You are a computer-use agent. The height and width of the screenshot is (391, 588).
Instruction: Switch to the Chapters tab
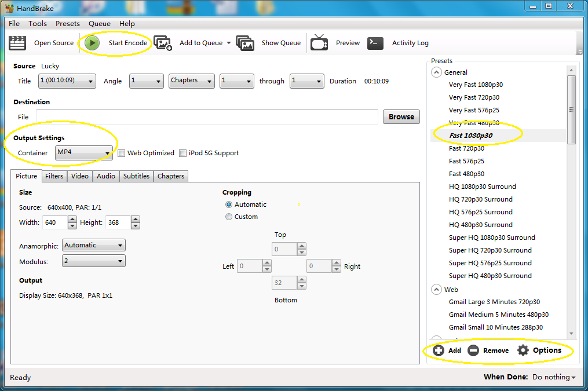pyautogui.click(x=171, y=176)
